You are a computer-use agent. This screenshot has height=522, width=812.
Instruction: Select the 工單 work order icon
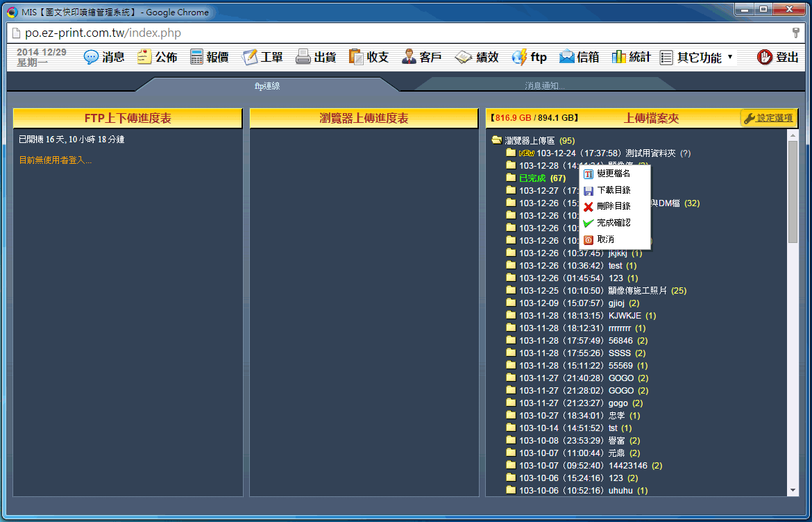click(251, 58)
